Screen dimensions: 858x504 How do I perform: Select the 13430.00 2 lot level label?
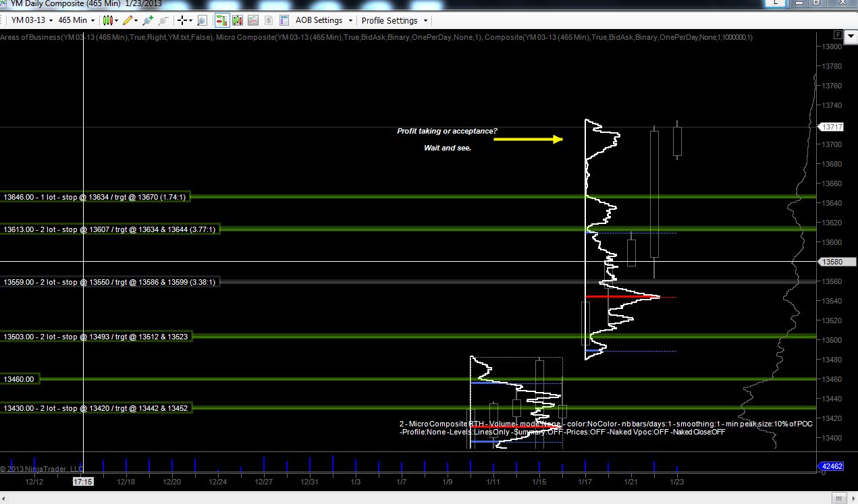pos(97,408)
